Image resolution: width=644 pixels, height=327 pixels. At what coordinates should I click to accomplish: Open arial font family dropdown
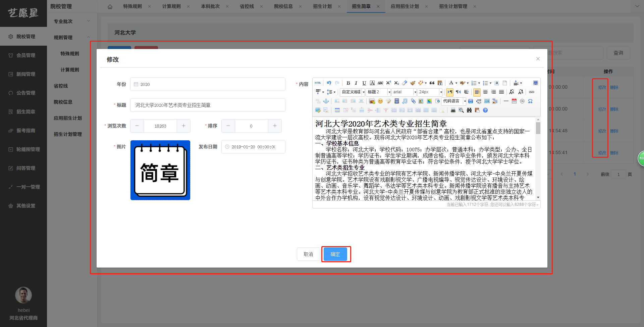404,92
